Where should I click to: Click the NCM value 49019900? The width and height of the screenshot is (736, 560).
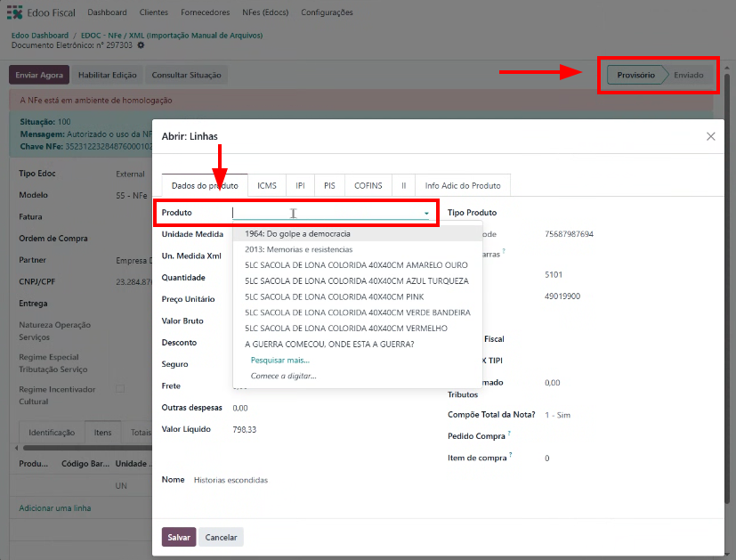click(562, 296)
